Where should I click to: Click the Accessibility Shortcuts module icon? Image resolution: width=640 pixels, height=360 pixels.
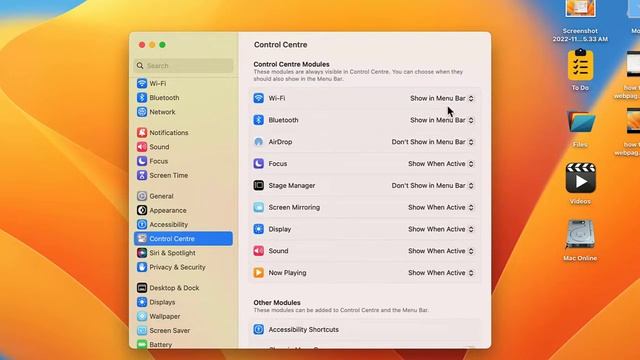(258, 329)
